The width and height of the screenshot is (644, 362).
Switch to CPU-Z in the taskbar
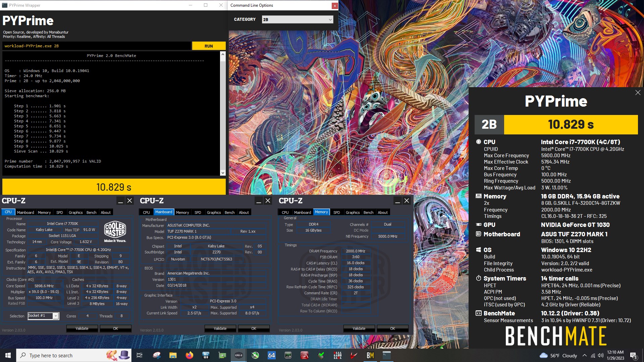coord(239,355)
